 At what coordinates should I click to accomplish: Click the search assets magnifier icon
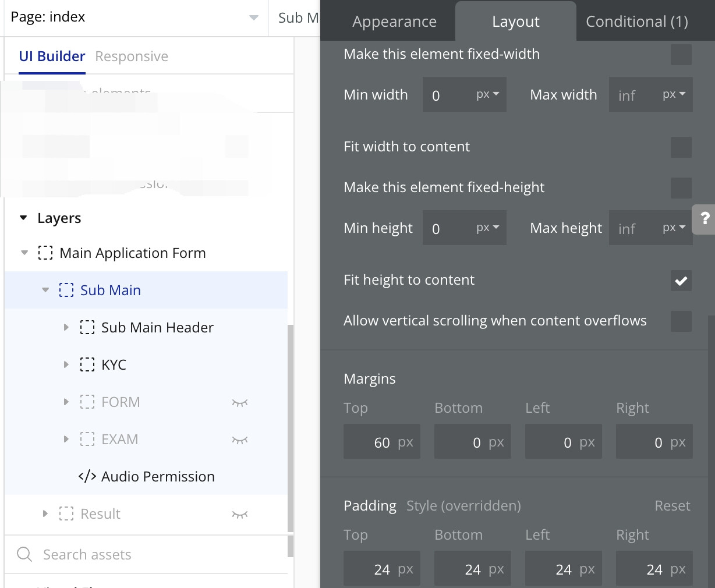click(24, 554)
